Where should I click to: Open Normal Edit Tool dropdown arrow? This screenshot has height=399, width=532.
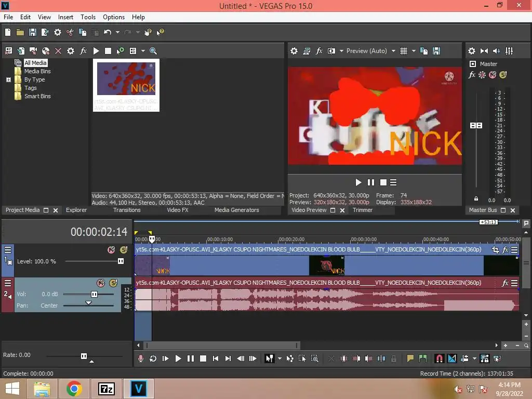tap(280, 358)
